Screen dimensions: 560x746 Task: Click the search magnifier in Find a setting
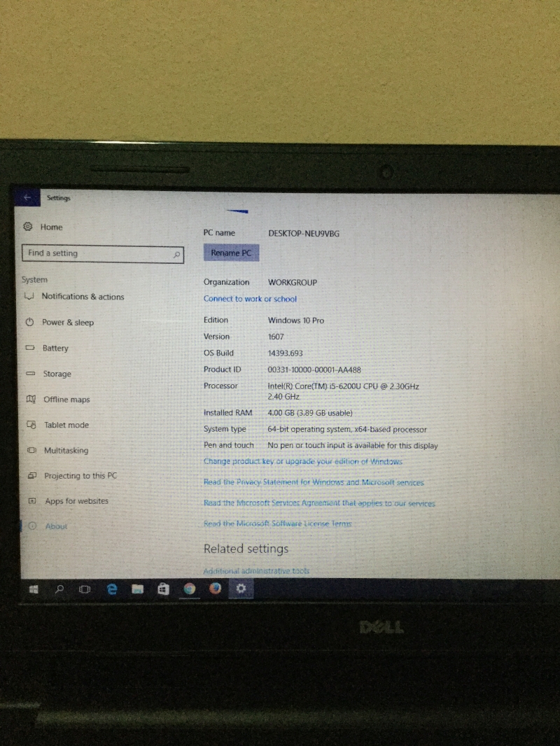point(176,255)
